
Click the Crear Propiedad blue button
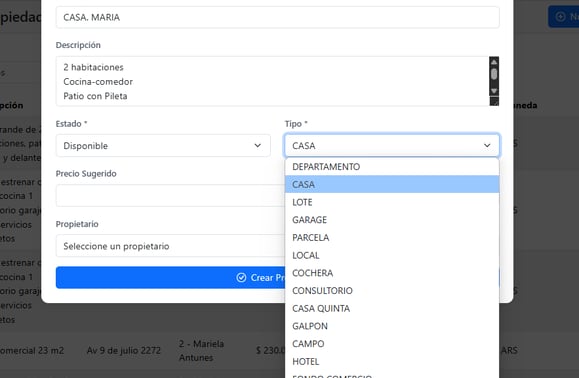[x=170, y=278]
